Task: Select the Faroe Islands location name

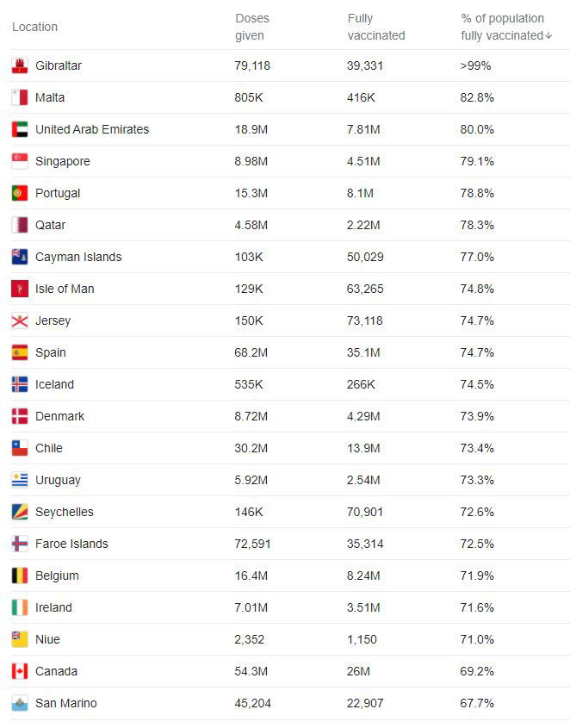Action: 71,544
